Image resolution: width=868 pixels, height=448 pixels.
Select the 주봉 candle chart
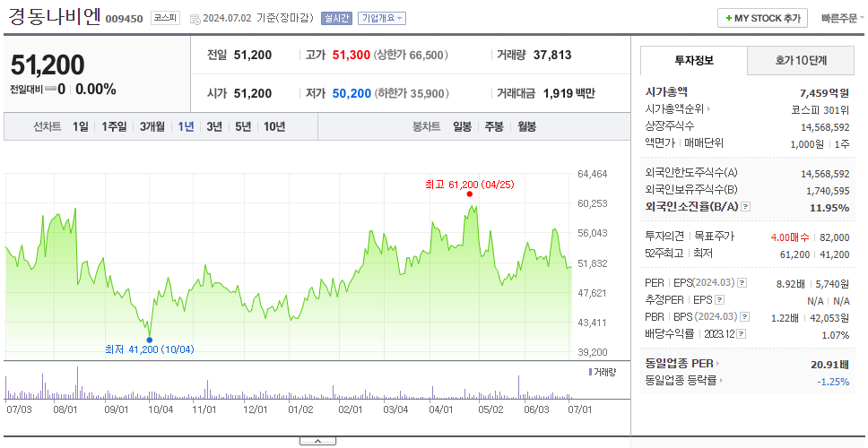(494, 126)
